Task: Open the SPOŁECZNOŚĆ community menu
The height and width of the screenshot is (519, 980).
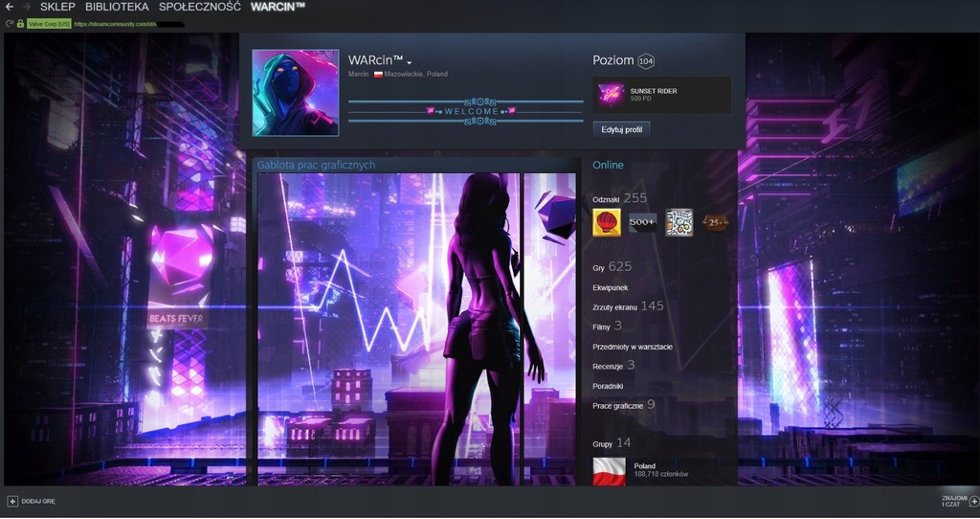Action: pos(199,7)
